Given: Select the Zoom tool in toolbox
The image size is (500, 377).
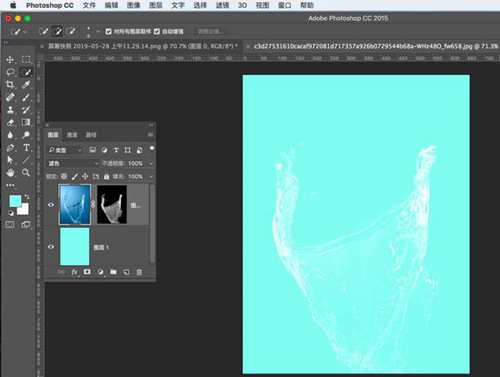Looking at the screenshot, I should click(x=26, y=172).
